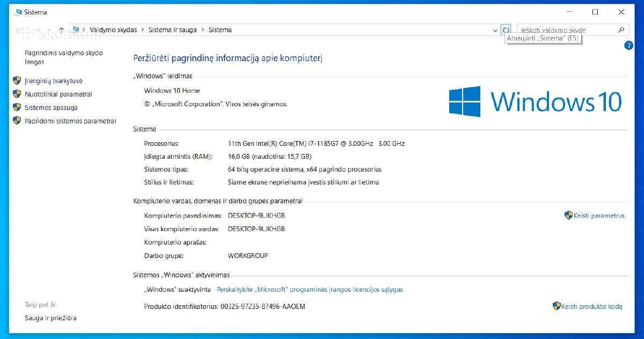Open help with the blue question mark icon
Screen dimensions: 644x339
(628, 46)
